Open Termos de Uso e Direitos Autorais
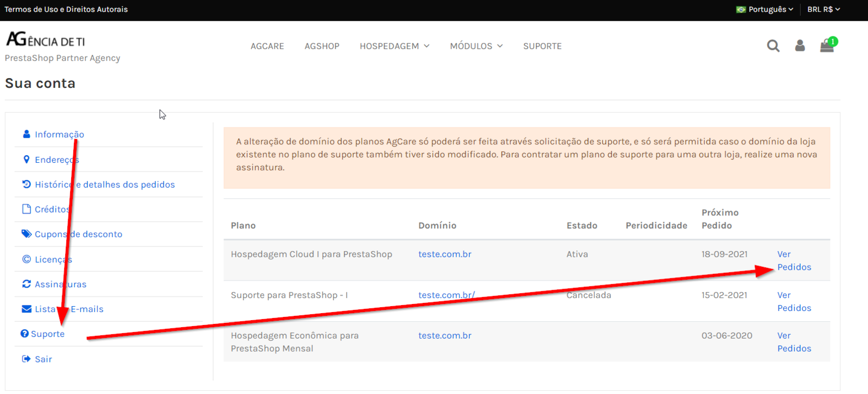 point(66,9)
